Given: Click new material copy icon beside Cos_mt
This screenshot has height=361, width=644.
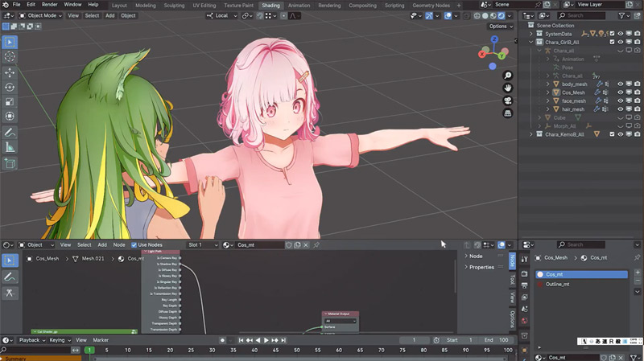Looking at the screenshot, I should pos(297,245).
